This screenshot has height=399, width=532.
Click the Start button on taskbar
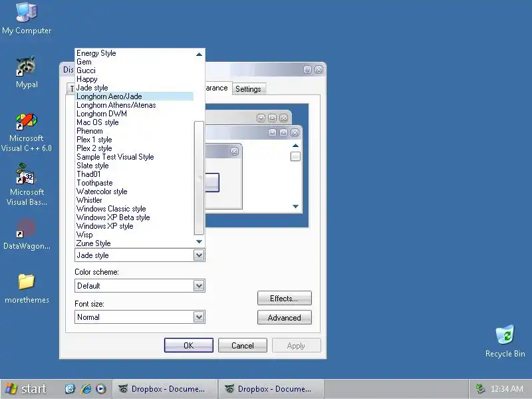click(27, 389)
